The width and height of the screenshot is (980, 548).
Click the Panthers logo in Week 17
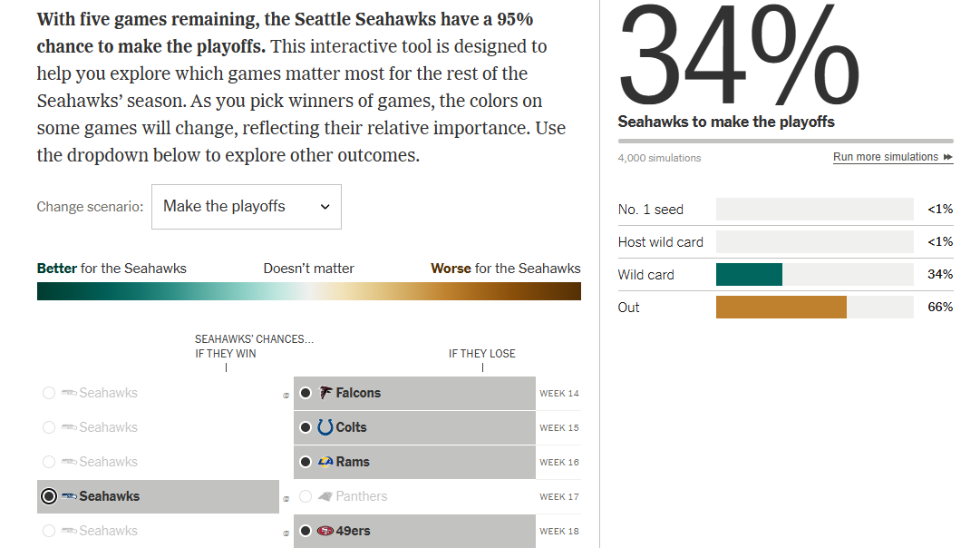[325, 496]
